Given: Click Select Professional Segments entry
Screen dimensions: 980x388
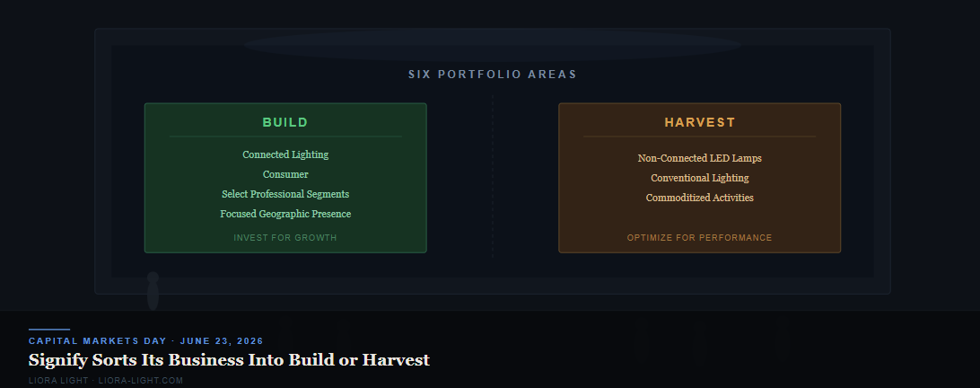Looking at the screenshot, I should click(285, 194).
